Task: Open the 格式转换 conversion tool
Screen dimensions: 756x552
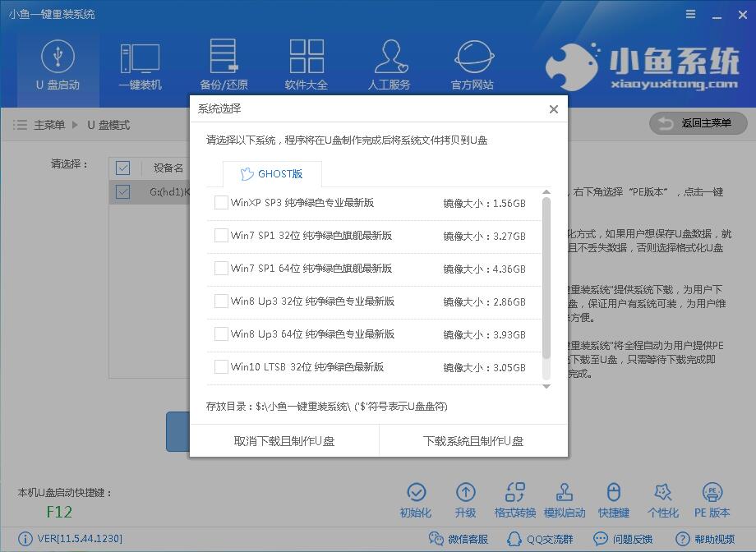Action: click(x=515, y=499)
